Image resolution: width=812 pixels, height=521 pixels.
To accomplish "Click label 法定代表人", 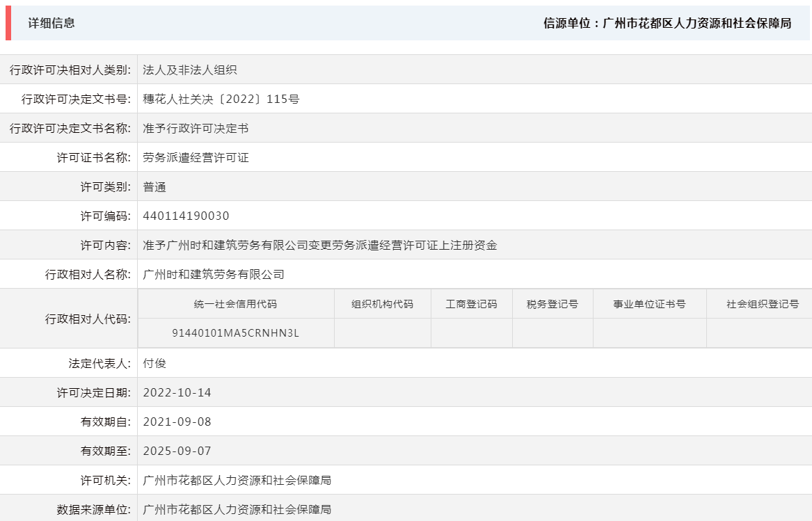I will pyautogui.click(x=100, y=364).
